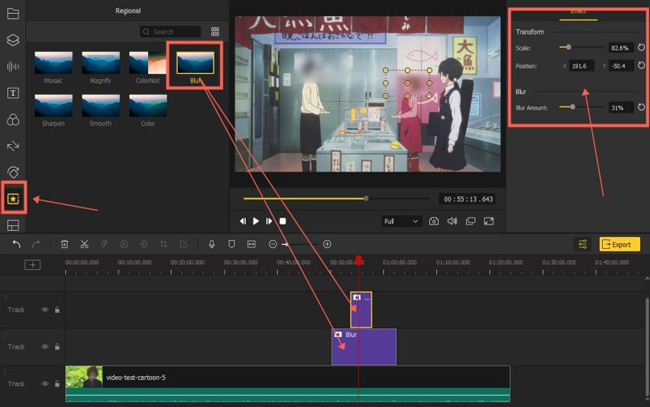The width and height of the screenshot is (650, 407).
Task: Open the Full preview quality dropdown
Action: click(401, 221)
